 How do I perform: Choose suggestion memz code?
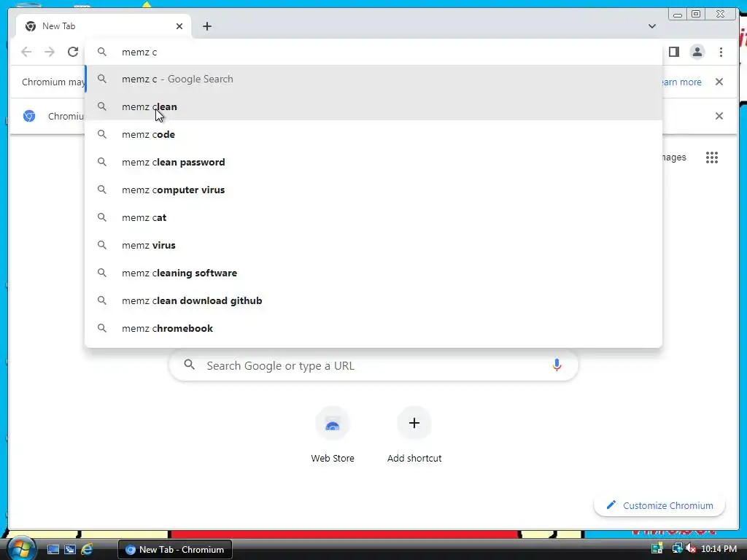tap(373, 134)
